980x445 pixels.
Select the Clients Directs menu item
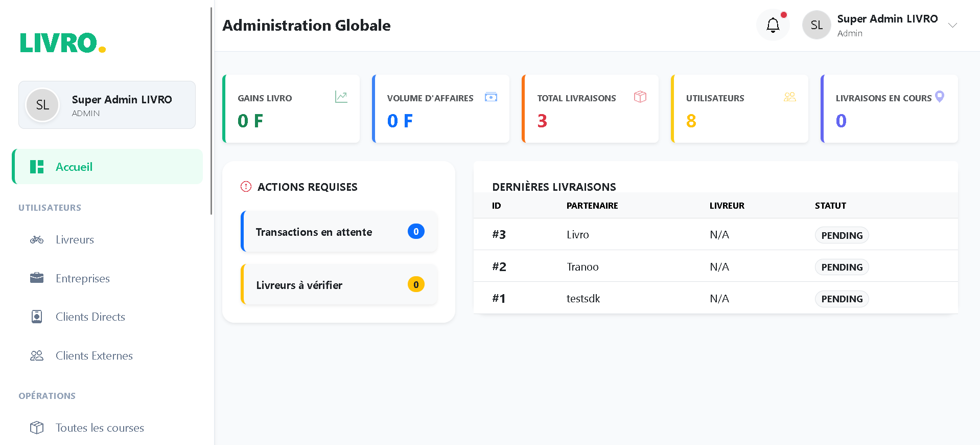107,317
